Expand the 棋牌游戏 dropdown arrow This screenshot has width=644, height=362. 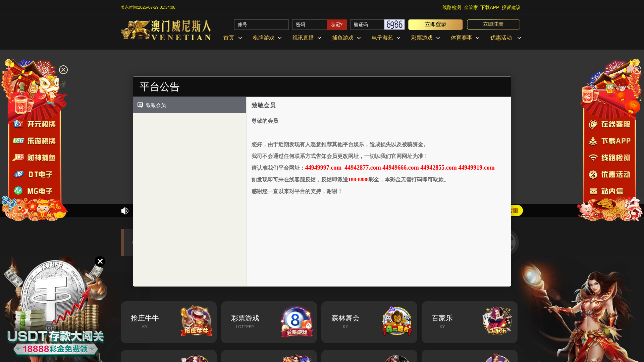click(x=280, y=38)
